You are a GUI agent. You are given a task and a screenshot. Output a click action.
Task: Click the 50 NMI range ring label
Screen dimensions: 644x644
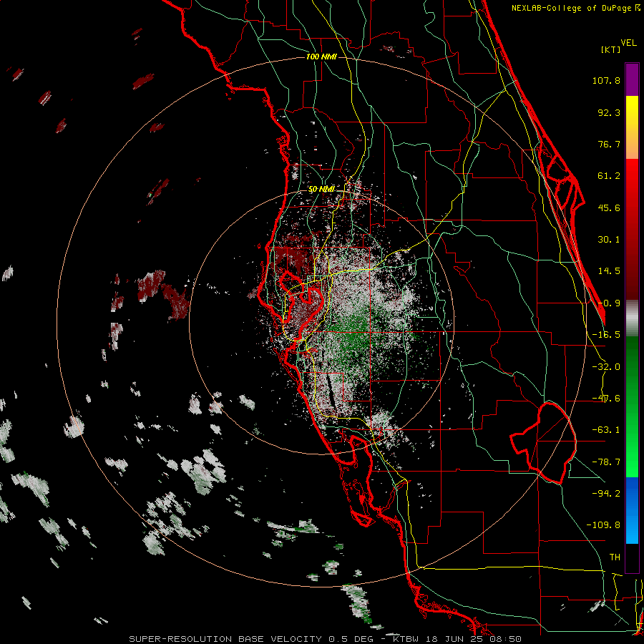click(x=321, y=190)
